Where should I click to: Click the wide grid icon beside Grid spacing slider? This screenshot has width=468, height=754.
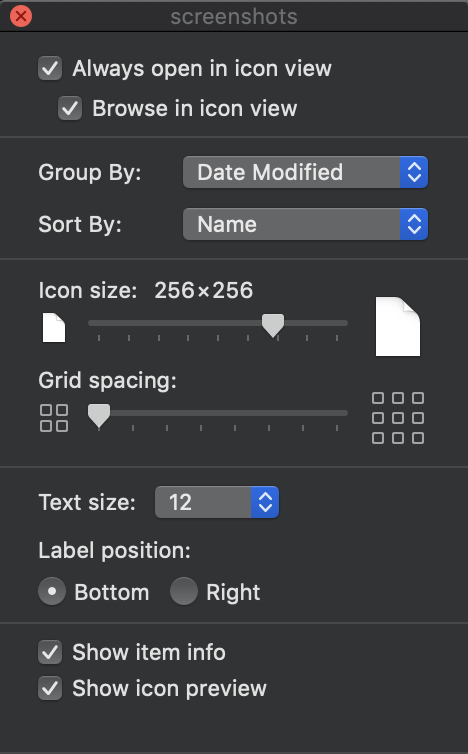[398, 417]
